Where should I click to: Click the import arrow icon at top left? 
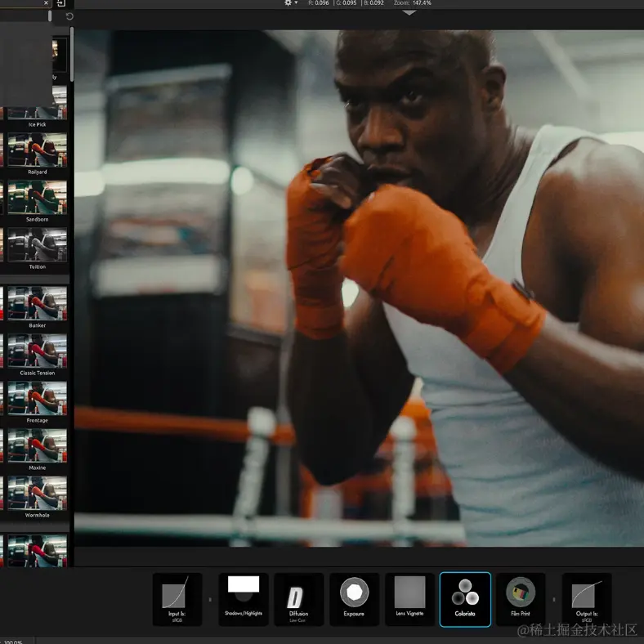(60, 3)
